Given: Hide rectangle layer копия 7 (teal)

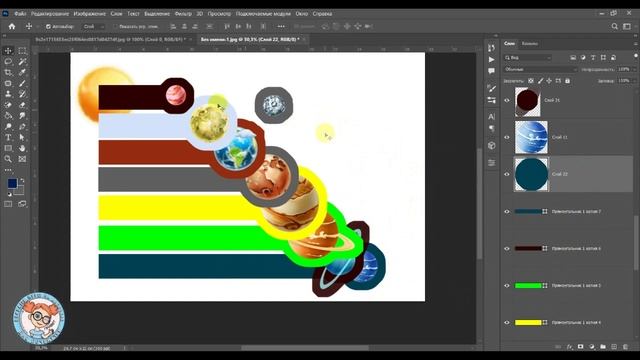Looking at the screenshot, I should [x=507, y=211].
